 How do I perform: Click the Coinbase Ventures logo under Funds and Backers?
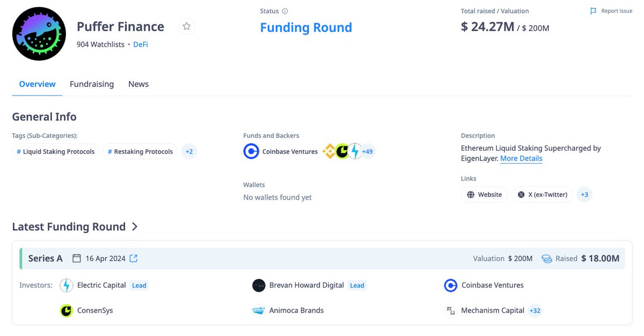tap(251, 151)
